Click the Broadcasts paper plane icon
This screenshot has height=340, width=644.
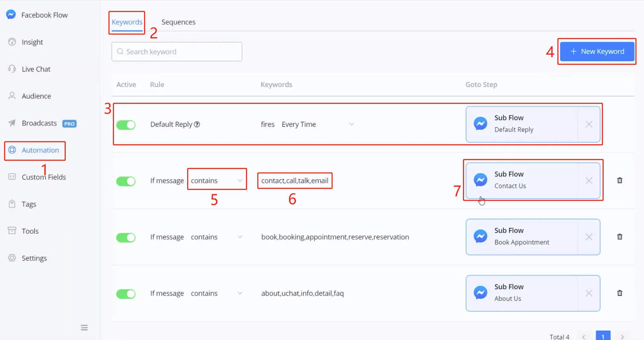[x=12, y=122]
